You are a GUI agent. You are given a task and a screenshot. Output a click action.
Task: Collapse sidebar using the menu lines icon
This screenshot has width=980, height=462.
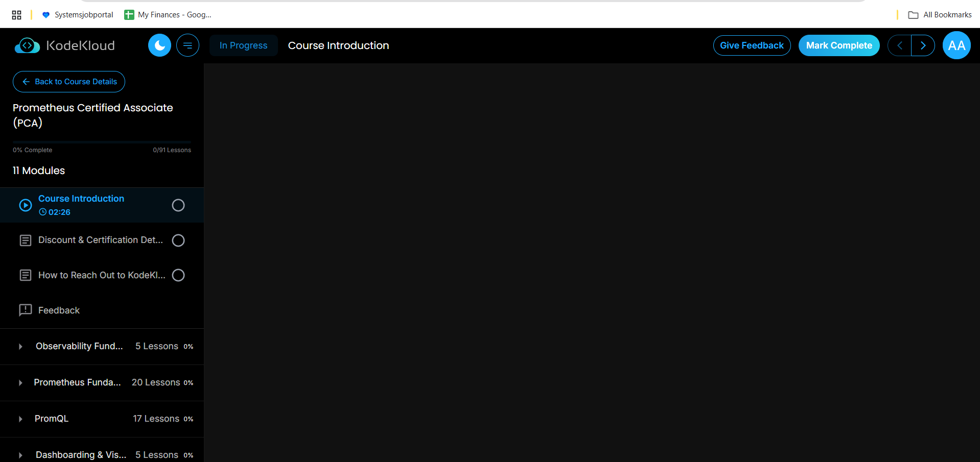point(188,45)
